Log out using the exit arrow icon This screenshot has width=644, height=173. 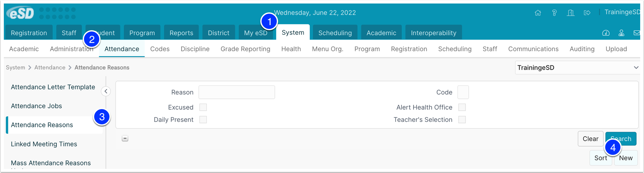[587, 13]
